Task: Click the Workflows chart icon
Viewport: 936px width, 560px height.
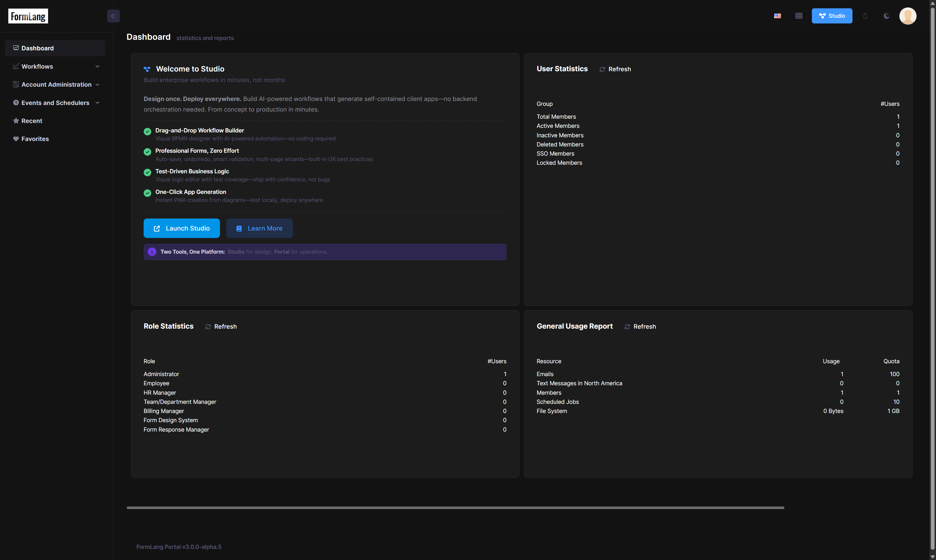Action: pyautogui.click(x=16, y=66)
